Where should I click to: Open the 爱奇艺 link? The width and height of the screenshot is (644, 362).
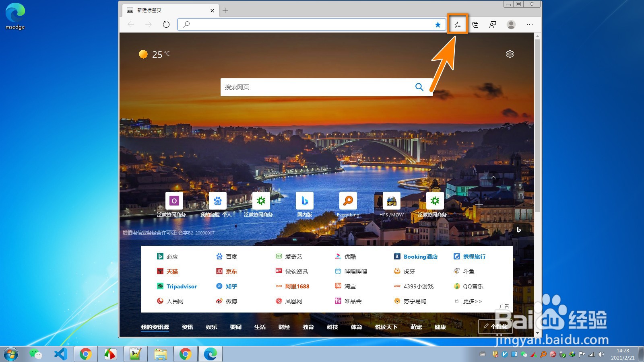289,257
